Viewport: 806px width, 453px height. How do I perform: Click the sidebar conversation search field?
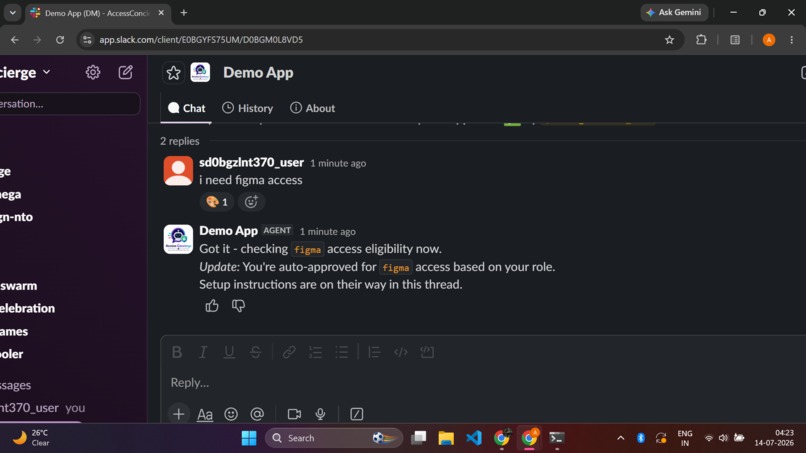[70, 104]
